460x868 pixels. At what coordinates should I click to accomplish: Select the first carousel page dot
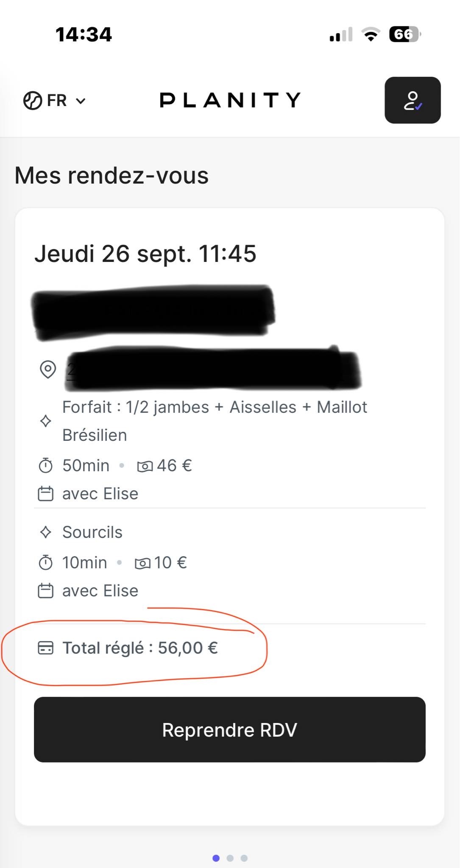coord(216,858)
